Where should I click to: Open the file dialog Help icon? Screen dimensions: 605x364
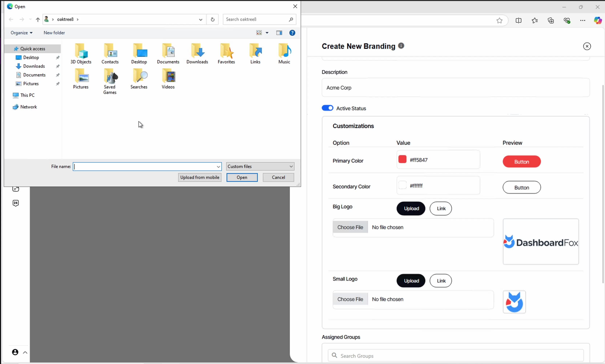(x=292, y=33)
